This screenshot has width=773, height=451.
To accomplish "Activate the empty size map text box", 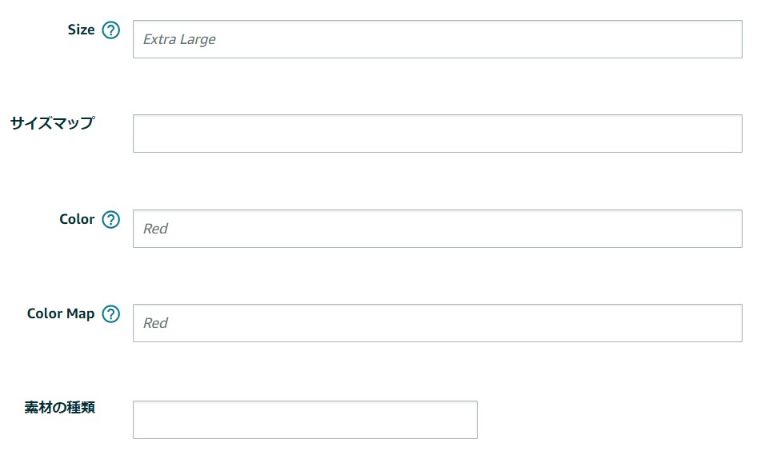I will (x=437, y=134).
